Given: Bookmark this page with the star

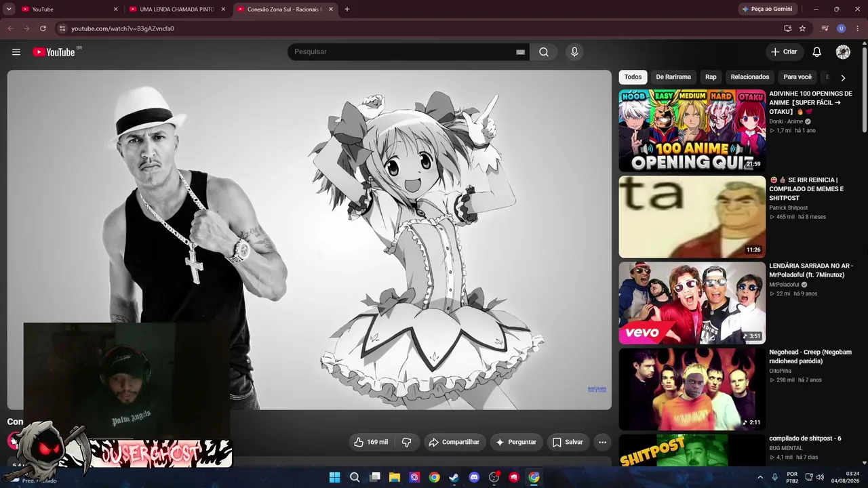Looking at the screenshot, I should (x=802, y=28).
